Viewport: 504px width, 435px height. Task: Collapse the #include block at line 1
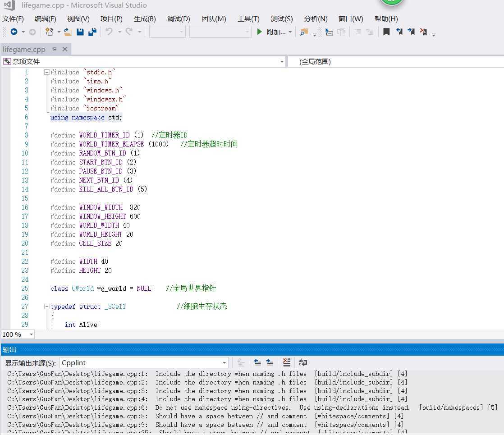(46, 72)
